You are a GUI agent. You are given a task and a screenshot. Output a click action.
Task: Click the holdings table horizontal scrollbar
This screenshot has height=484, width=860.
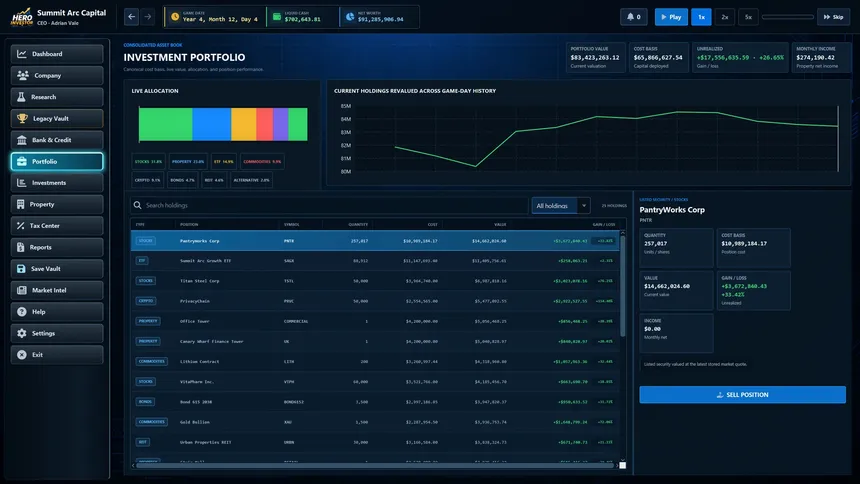(x=375, y=465)
